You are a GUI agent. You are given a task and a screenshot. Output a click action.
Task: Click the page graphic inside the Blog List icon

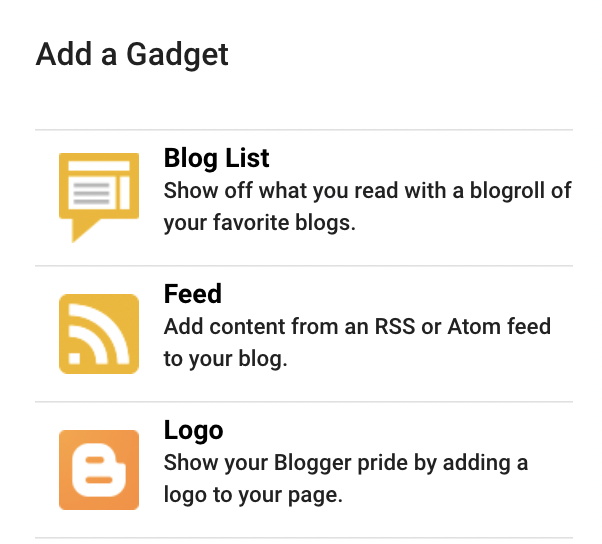99,185
